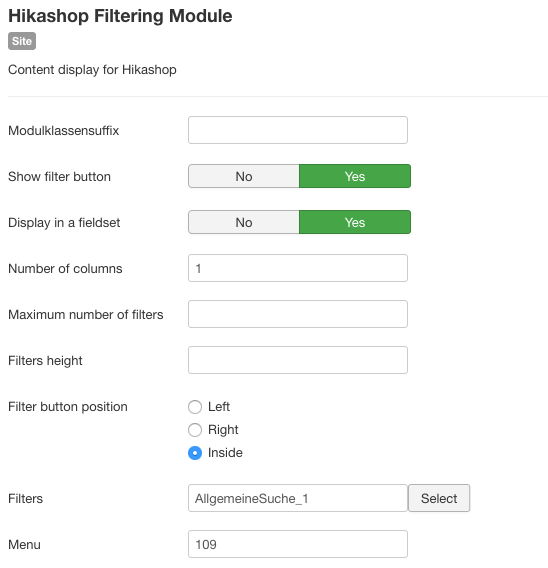548x568 pixels.
Task: Choose Right filter button position
Action: point(195,430)
